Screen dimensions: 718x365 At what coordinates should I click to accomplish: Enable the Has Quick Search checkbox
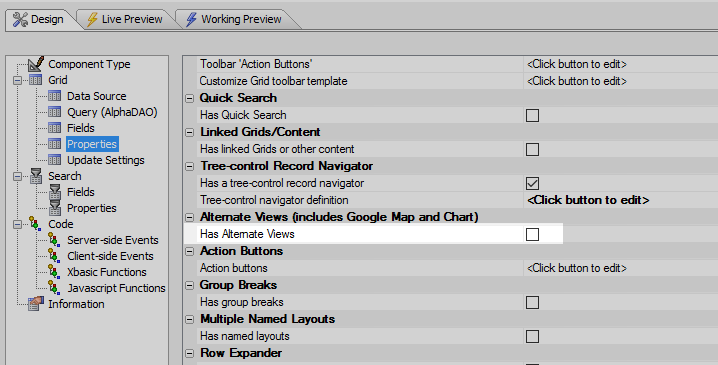coord(532,115)
